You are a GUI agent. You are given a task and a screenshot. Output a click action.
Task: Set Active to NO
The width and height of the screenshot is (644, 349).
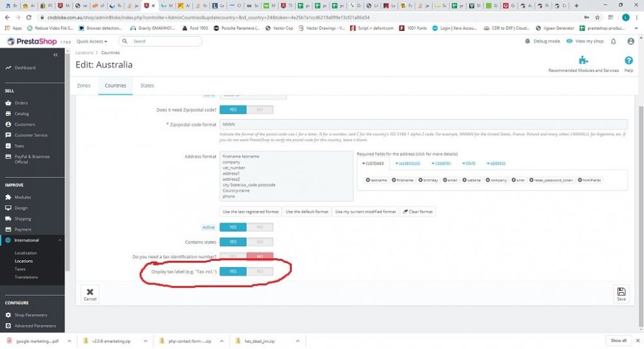(260, 227)
